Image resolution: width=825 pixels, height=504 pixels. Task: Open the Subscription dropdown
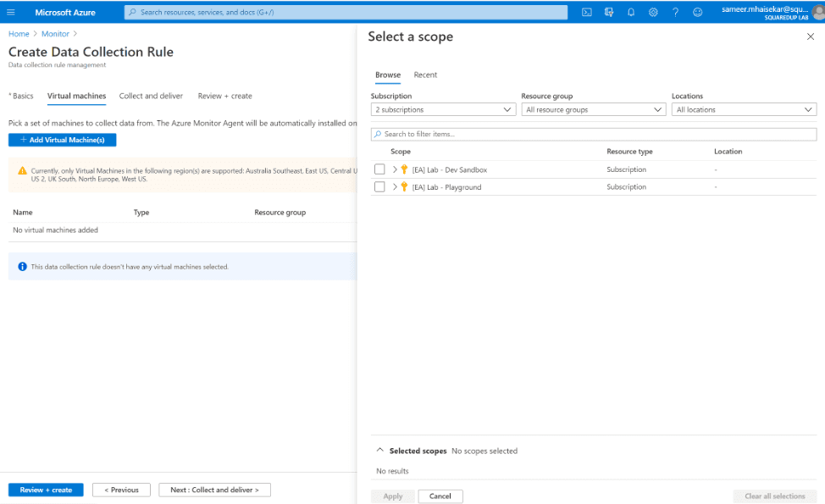click(x=443, y=110)
